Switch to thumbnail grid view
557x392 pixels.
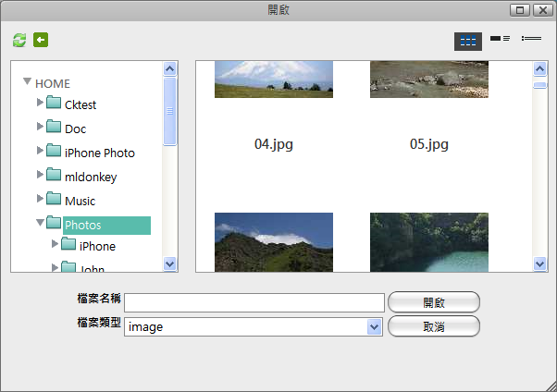468,41
